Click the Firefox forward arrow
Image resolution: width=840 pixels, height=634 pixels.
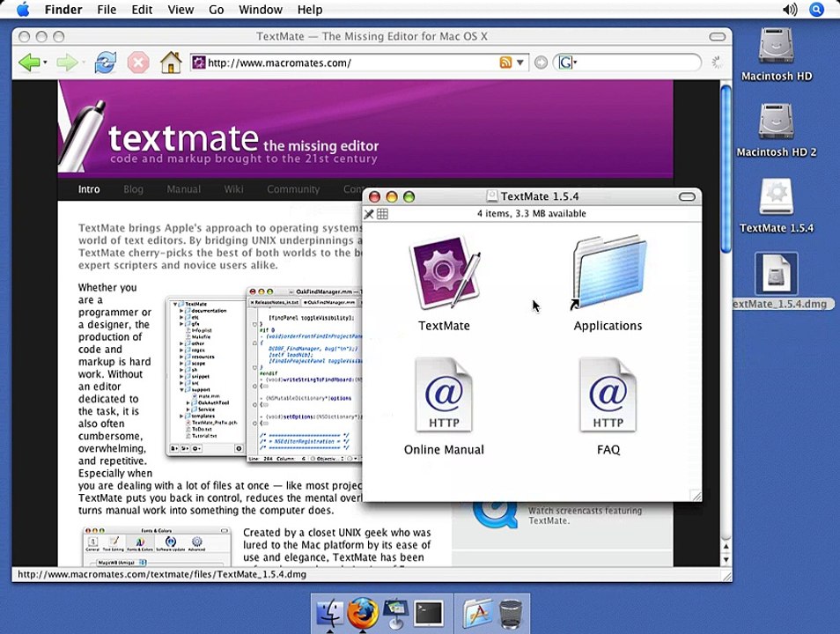(x=67, y=63)
